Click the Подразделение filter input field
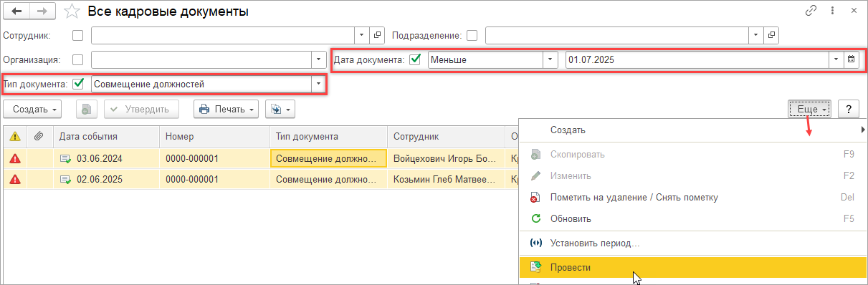This screenshot has width=868, height=285. [x=617, y=35]
